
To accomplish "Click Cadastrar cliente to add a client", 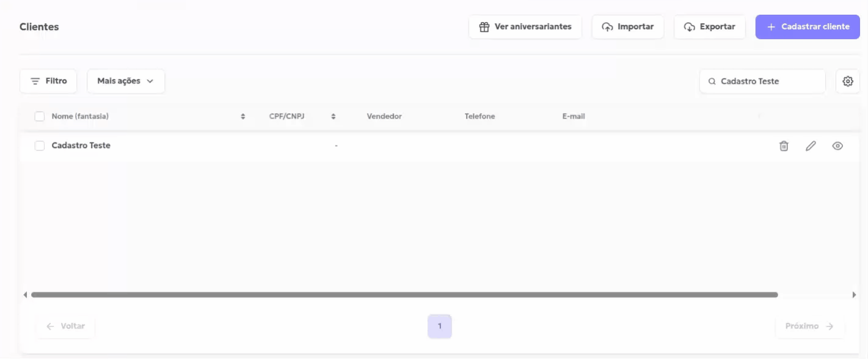I will [808, 27].
